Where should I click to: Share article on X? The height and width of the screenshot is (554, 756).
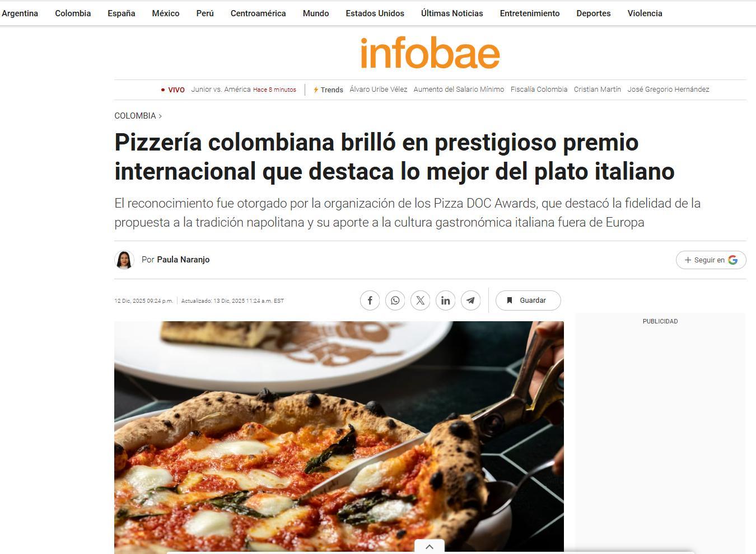pyautogui.click(x=420, y=301)
